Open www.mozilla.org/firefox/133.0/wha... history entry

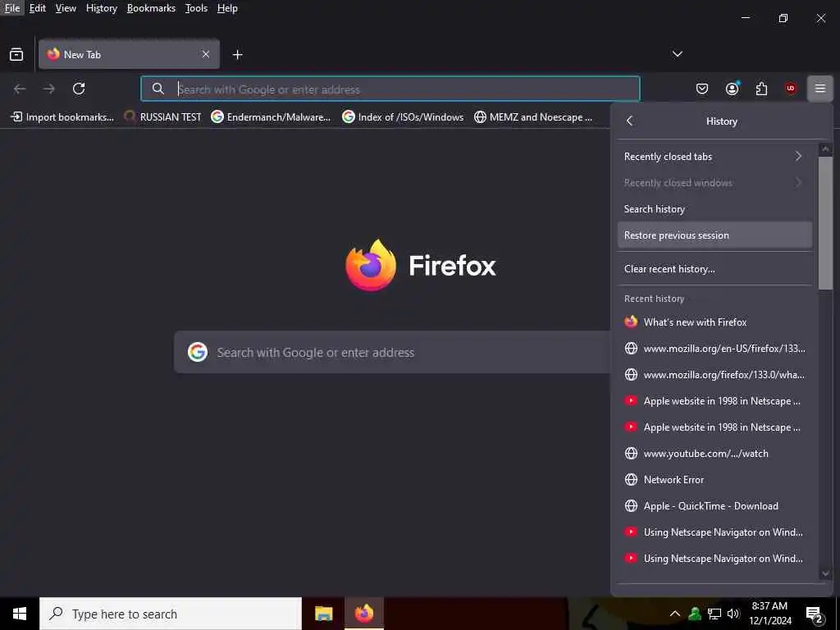714,374
